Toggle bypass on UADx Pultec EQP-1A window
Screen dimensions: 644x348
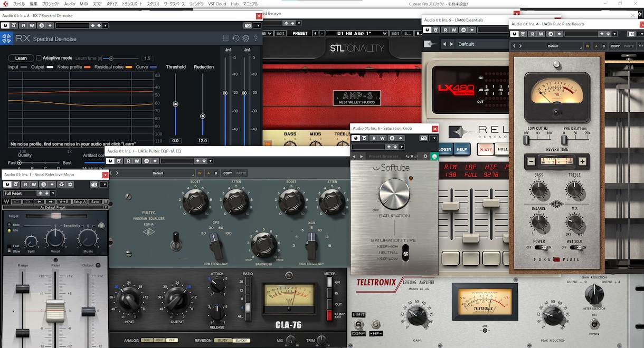point(111,161)
